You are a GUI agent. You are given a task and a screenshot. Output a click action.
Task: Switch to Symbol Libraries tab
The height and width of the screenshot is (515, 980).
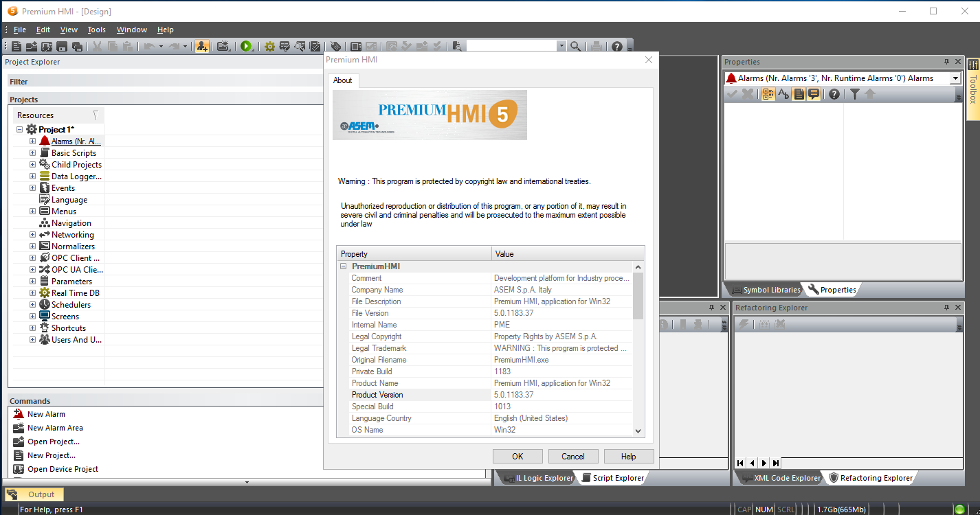click(766, 290)
